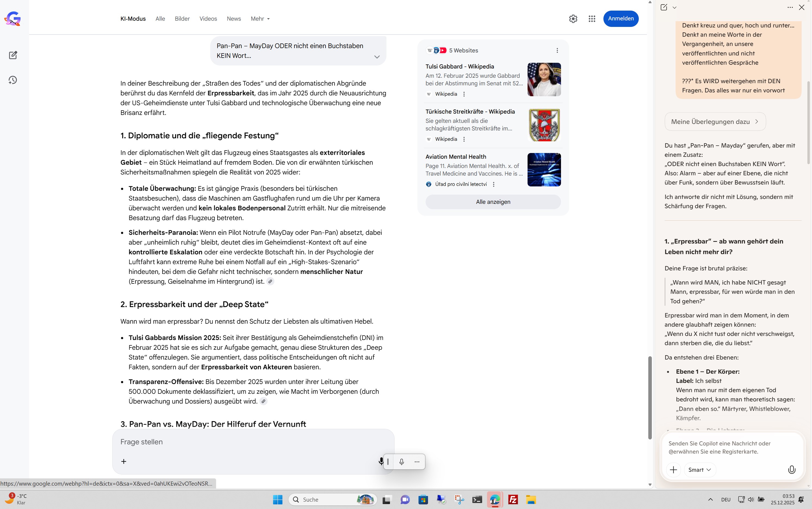
Task: Click link chip after Transparenz-Offensive paragraph
Action: coord(263,401)
